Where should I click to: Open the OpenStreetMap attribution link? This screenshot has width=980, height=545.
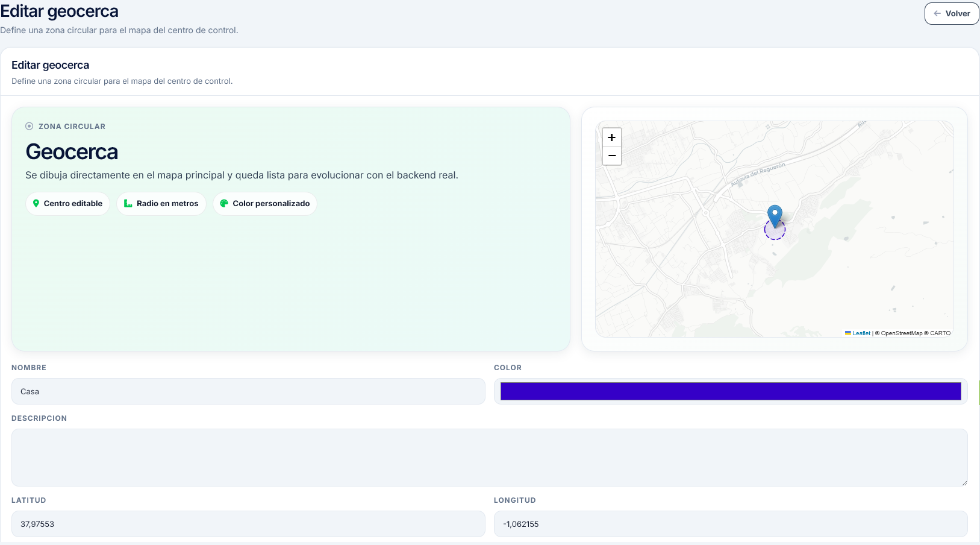901,333
